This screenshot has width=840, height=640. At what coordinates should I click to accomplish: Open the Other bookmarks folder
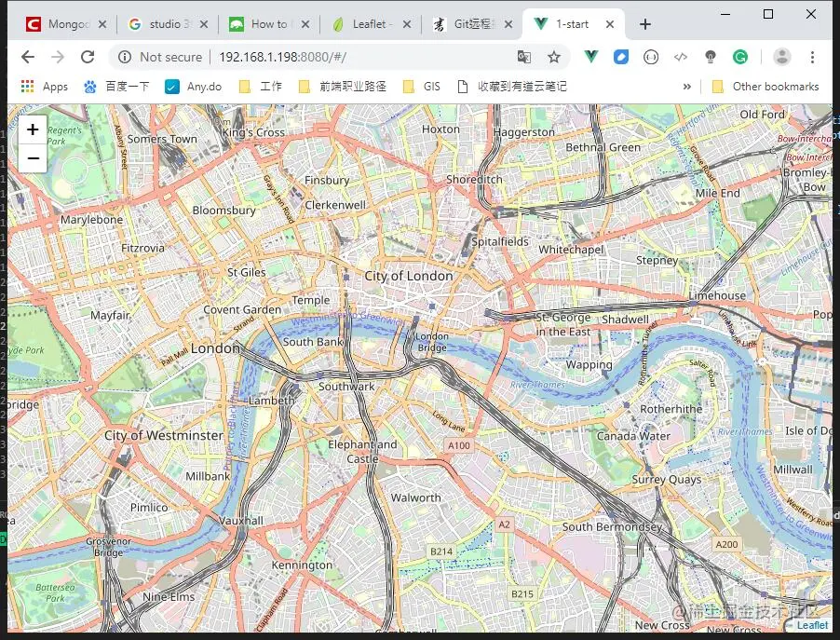[x=765, y=87]
